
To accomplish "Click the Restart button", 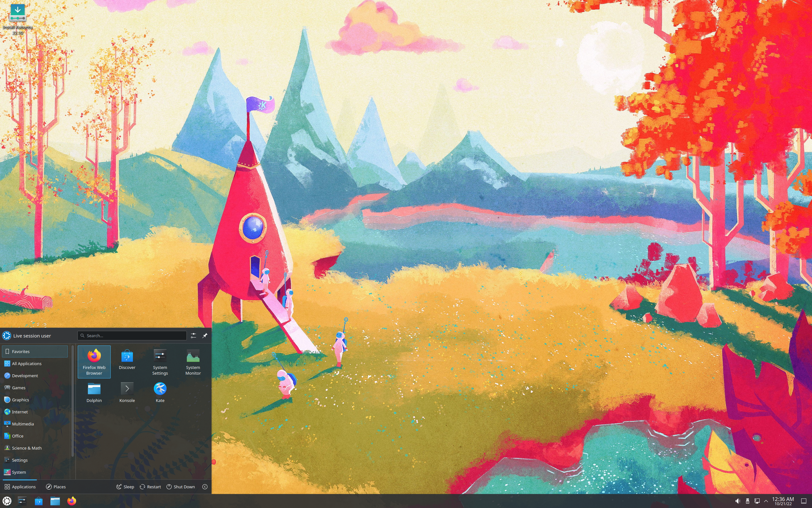I will pyautogui.click(x=150, y=486).
